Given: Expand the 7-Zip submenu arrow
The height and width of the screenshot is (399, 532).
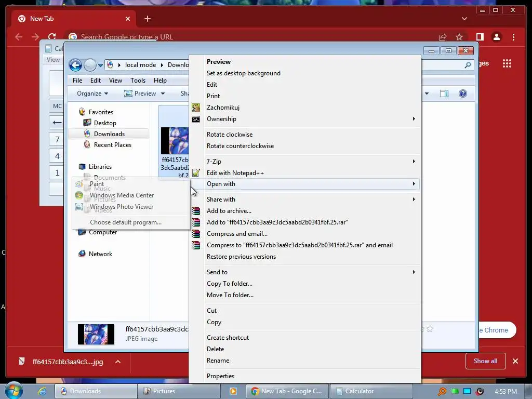Looking at the screenshot, I should [414, 162].
